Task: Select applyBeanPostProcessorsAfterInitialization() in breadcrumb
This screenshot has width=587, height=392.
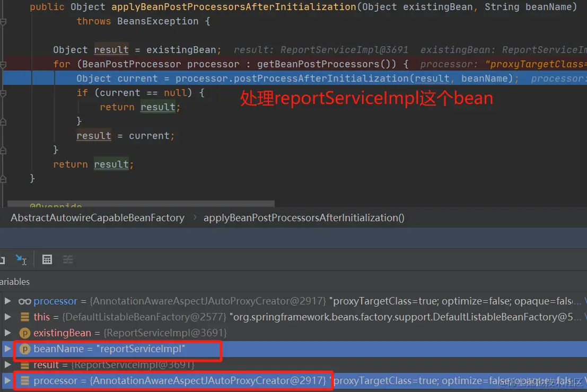Action: 304,218
